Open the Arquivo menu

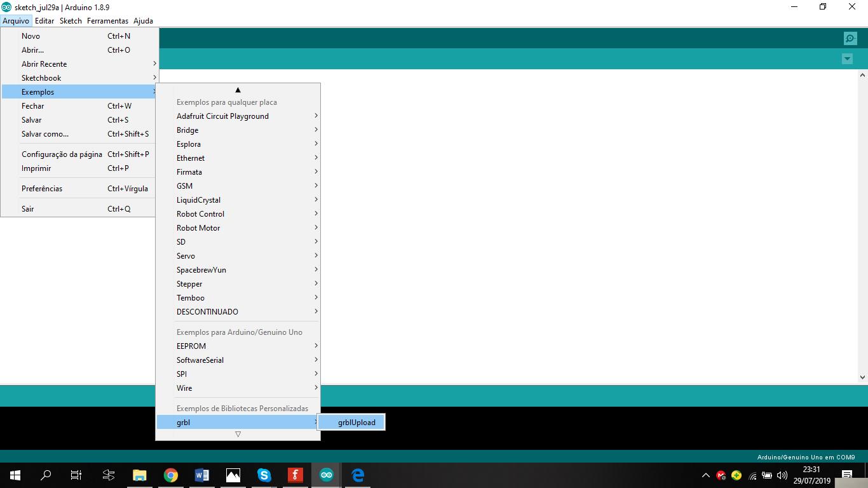[x=16, y=20]
